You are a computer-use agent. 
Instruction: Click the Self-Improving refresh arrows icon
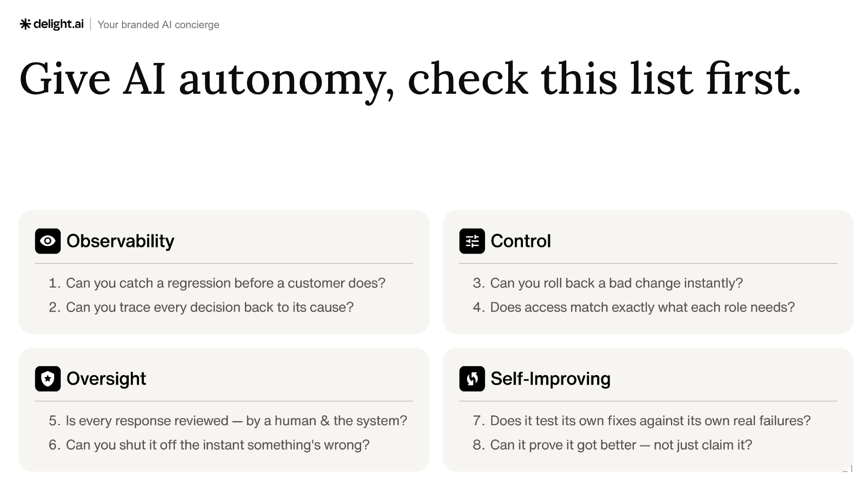472,379
